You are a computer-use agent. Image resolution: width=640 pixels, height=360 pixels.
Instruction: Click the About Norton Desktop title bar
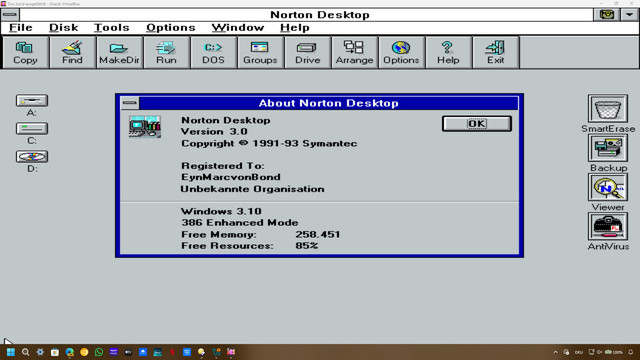[x=329, y=103]
